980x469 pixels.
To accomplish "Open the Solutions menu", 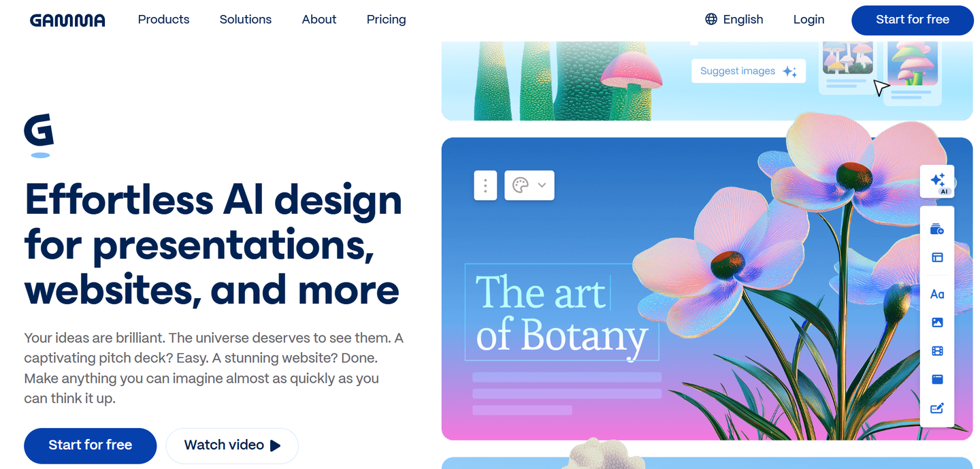I will coord(246,19).
